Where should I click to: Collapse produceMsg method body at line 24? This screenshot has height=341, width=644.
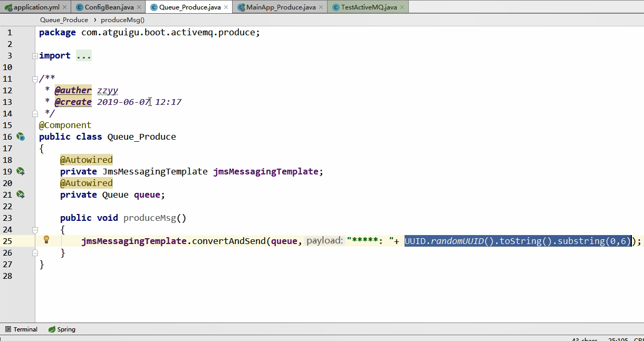tap(35, 230)
